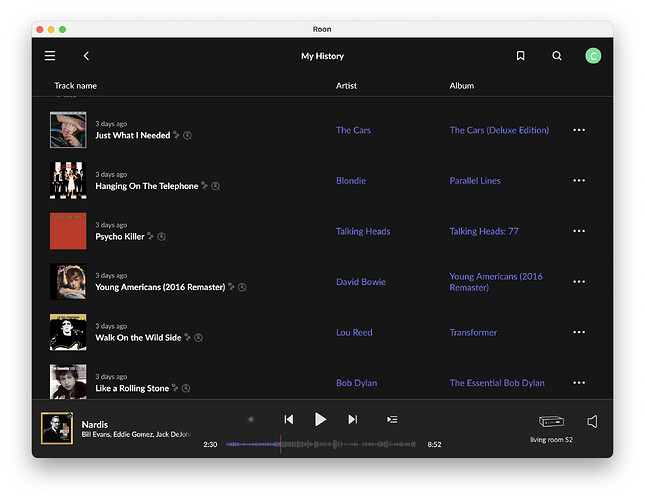Screen dimensions: 645x500
Task: Click the Psycho Killer track title
Action: pyautogui.click(x=120, y=237)
